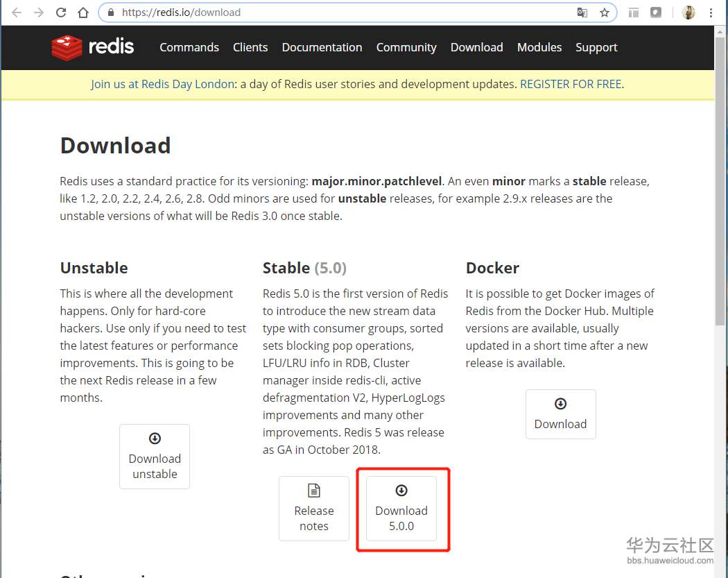Click the Docker 'Download' button label

click(x=560, y=424)
